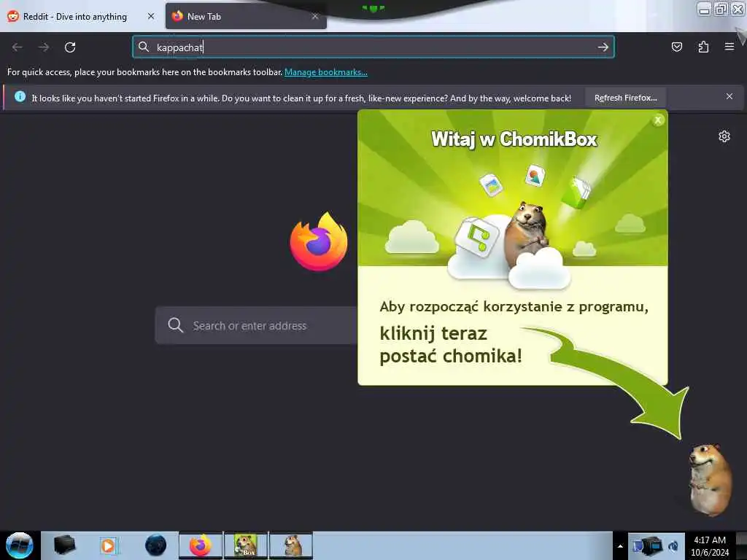The image size is (747, 560).
Task: Open the black box app in taskbar
Action: (x=64, y=545)
